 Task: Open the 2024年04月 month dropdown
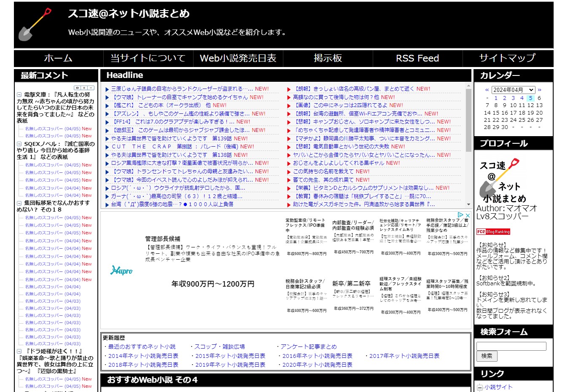[x=513, y=90]
